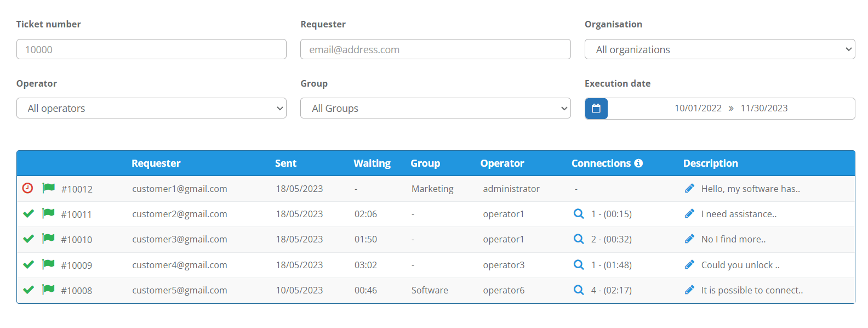Image resolution: width=868 pixels, height=328 pixels.
Task: Click customer1@gmail.com requester
Action: [x=180, y=189]
